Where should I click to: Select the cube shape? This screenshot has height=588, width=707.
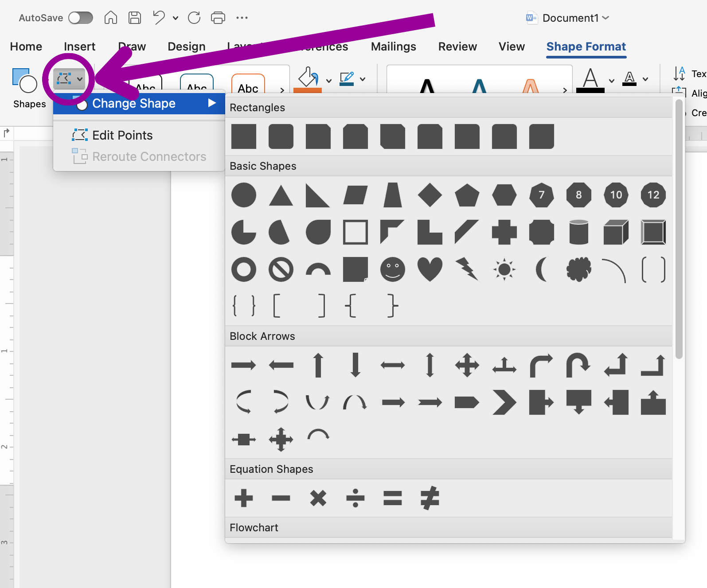pos(616,232)
